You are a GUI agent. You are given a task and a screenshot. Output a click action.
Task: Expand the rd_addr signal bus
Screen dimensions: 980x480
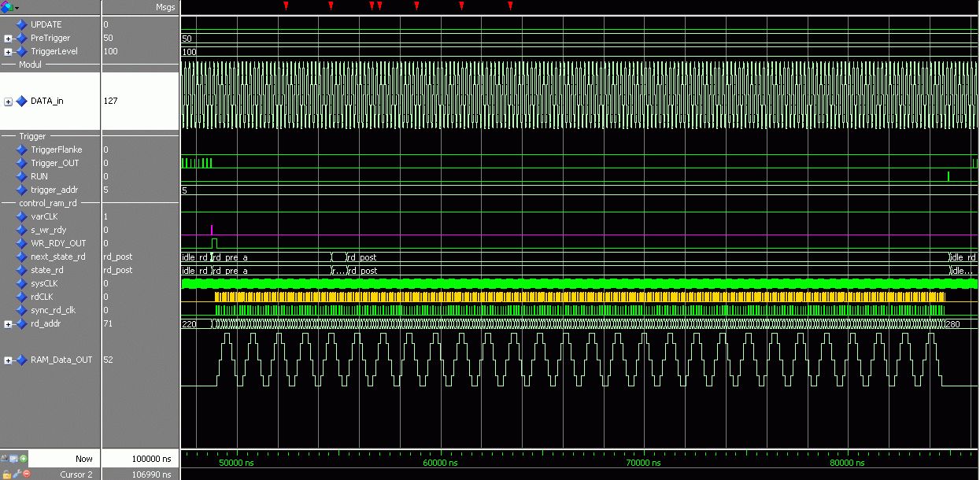tap(8, 324)
